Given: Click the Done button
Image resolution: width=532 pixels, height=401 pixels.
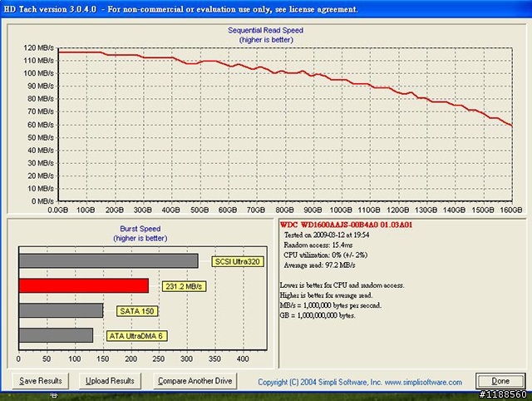Looking at the screenshot, I should [x=500, y=381].
